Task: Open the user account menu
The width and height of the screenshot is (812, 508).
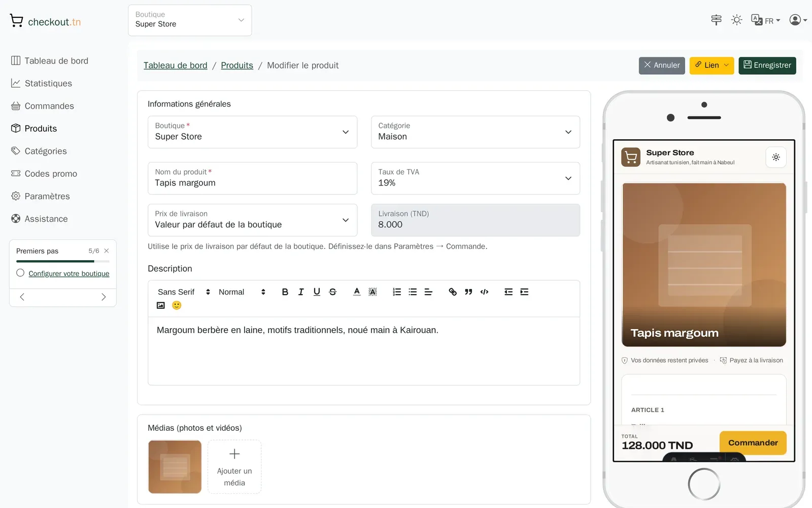Action: [x=798, y=20]
